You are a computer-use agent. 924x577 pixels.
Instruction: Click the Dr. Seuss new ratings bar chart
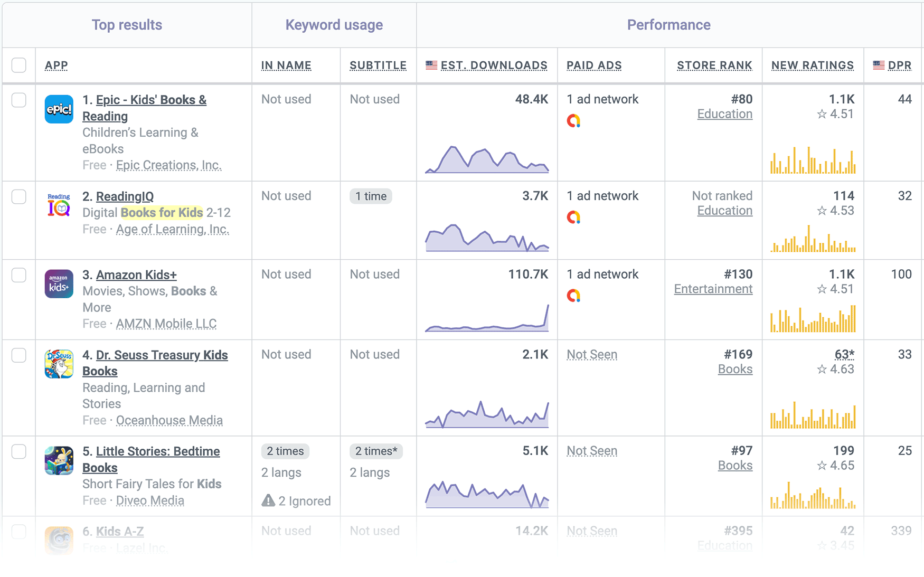point(813,415)
